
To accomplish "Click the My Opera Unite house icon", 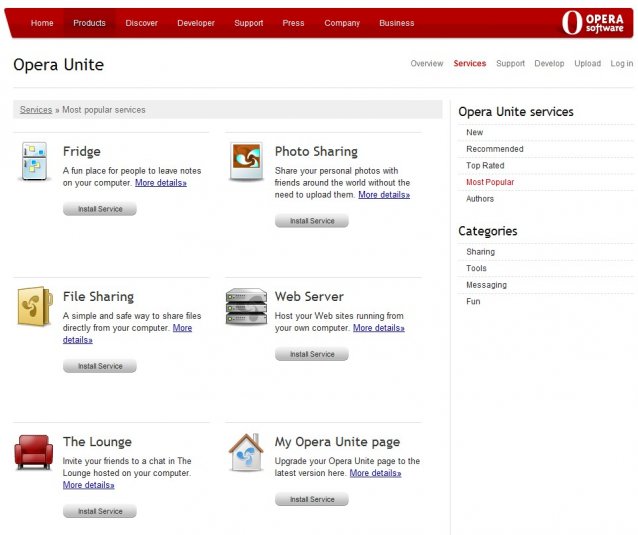I will coord(246,452).
